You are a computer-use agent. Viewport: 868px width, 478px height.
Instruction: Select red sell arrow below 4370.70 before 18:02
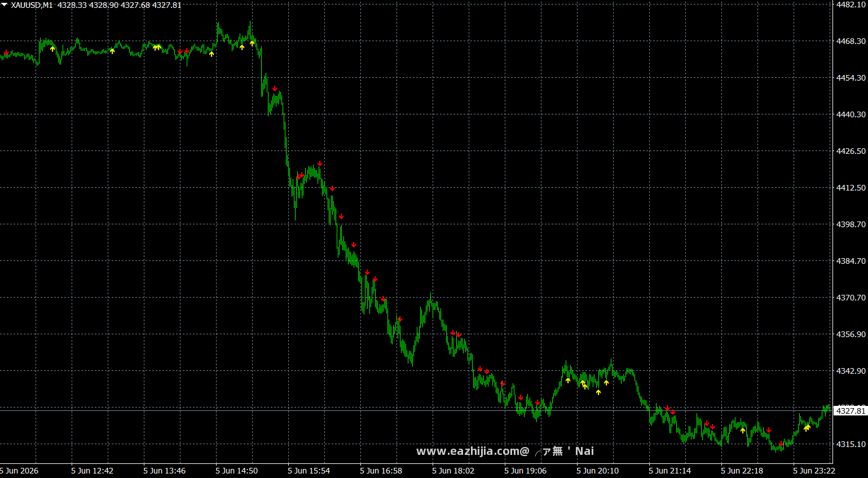(400, 320)
